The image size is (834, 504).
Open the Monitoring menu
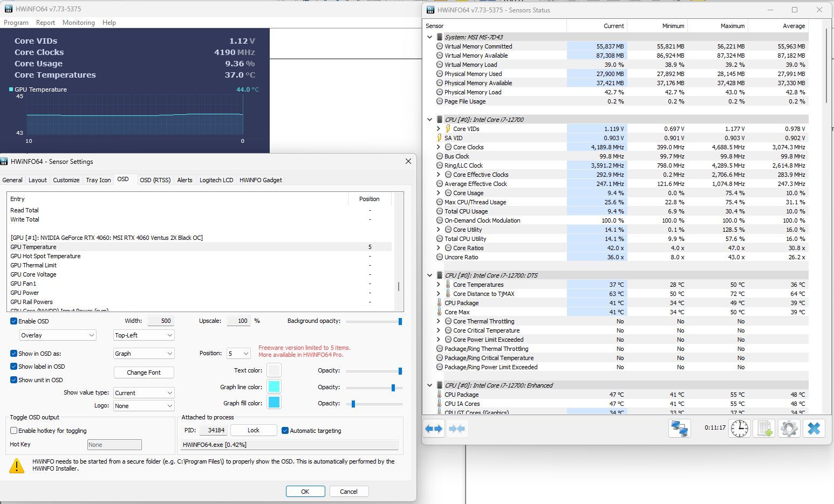point(78,23)
